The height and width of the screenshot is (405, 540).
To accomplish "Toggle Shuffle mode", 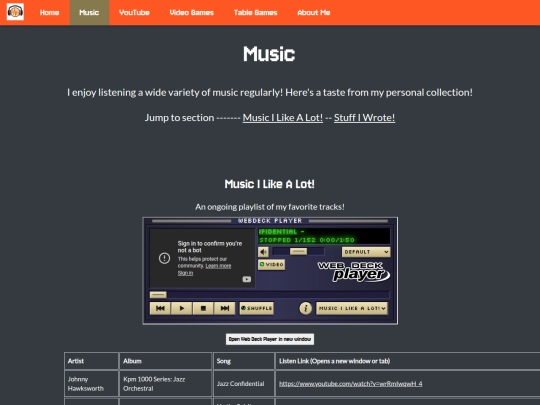I will point(257,308).
